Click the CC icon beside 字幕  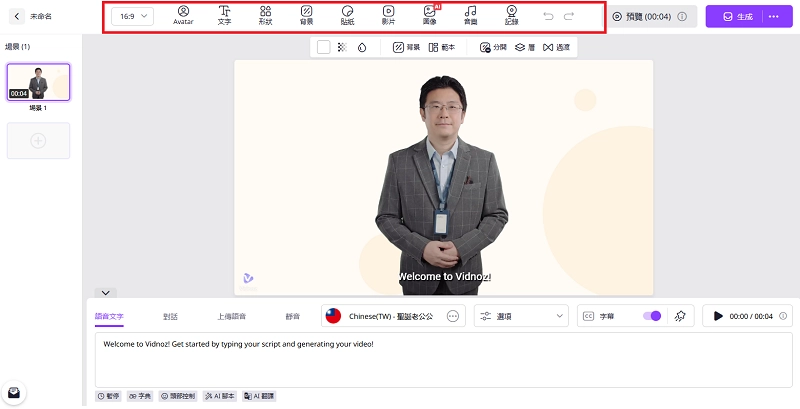pyautogui.click(x=588, y=316)
